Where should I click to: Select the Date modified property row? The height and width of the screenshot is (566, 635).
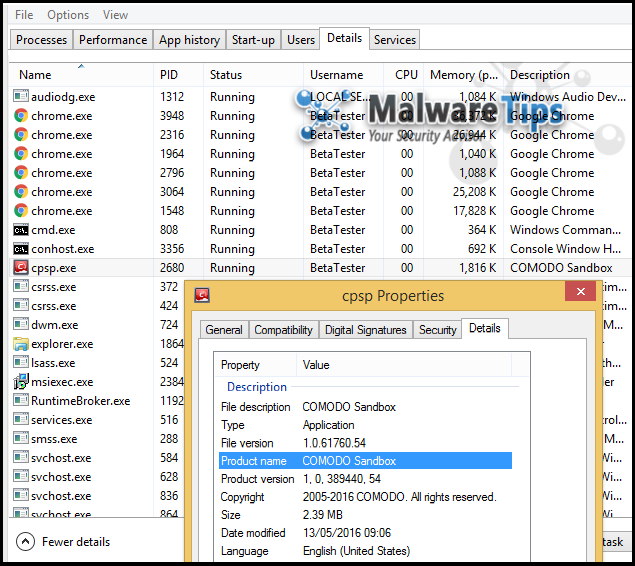point(365,533)
